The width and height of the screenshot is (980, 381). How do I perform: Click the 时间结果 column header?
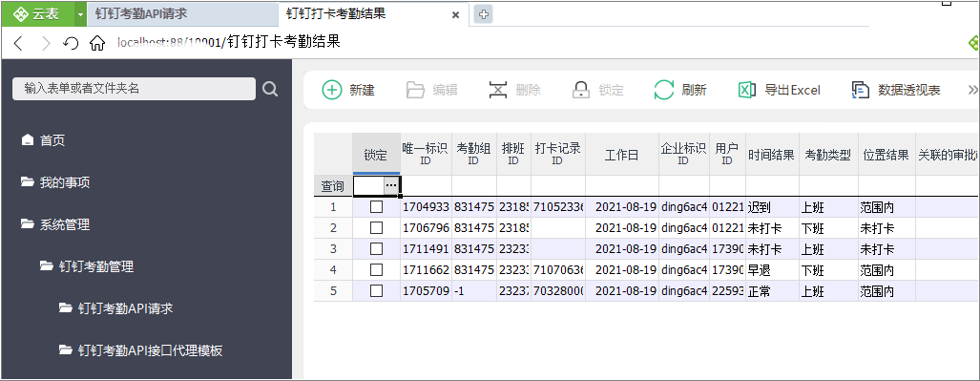coord(772,155)
